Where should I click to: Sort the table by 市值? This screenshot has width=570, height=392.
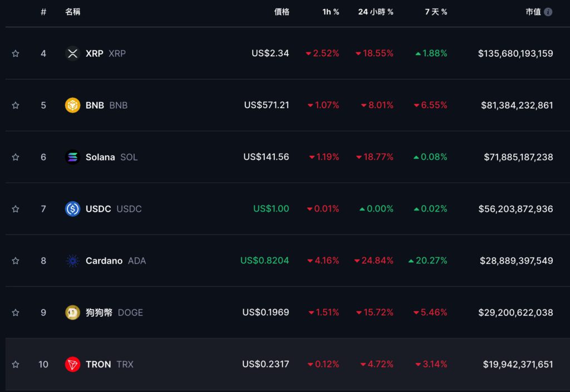533,12
